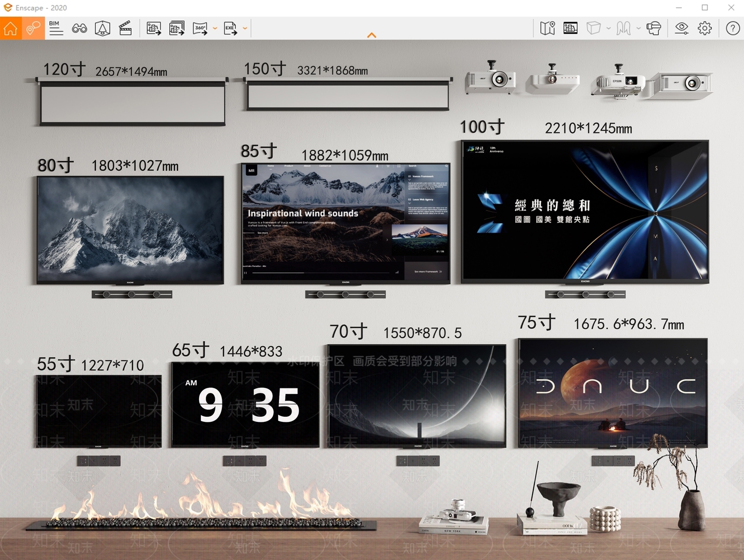
Task: Click the 75寸 TV showing Dune poster
Action: pyautogui.click(x=613, y=393)
